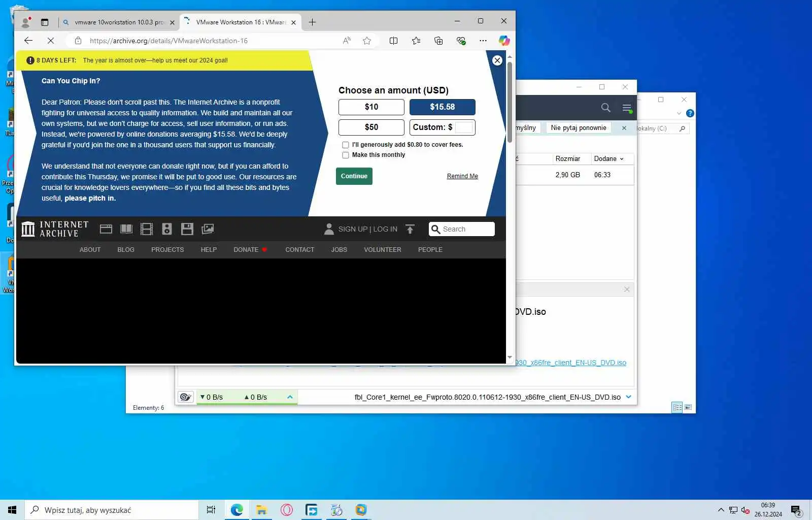Open a new browser tab
Image resolution: width=812 pixels, height=520 pixels.
[312, 22]
